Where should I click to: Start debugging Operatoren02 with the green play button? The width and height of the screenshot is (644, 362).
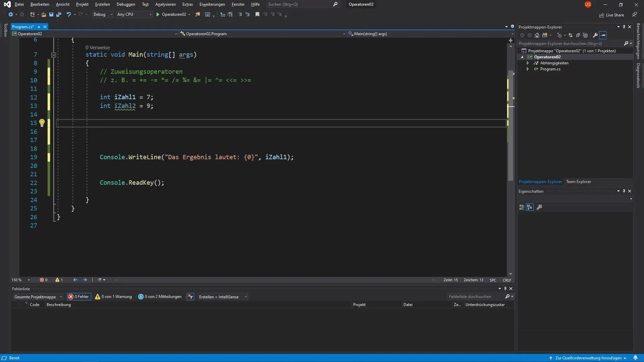(x=158, y=14)
